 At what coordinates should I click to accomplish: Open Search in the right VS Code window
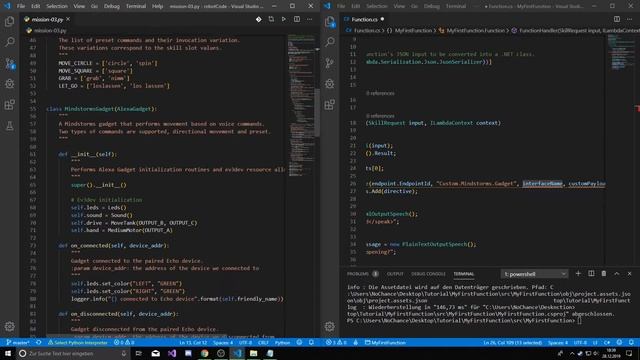330,42
